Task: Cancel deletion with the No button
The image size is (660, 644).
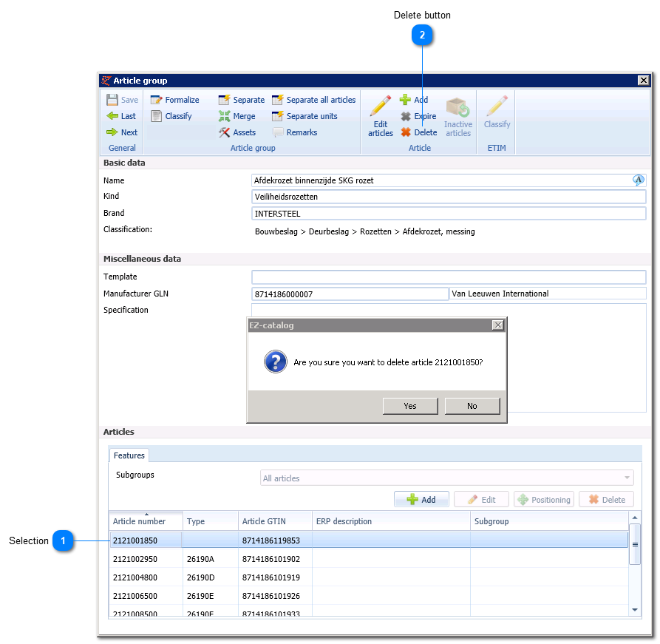Action: [472, 406]
